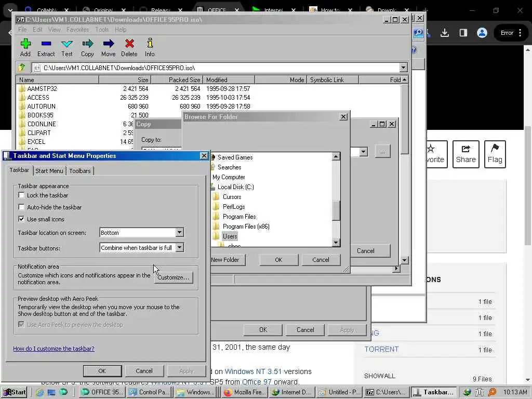Uncheck Use small icons checkbox
The height and width of the screenshot is (399, 532).
[x=21, y=219]
